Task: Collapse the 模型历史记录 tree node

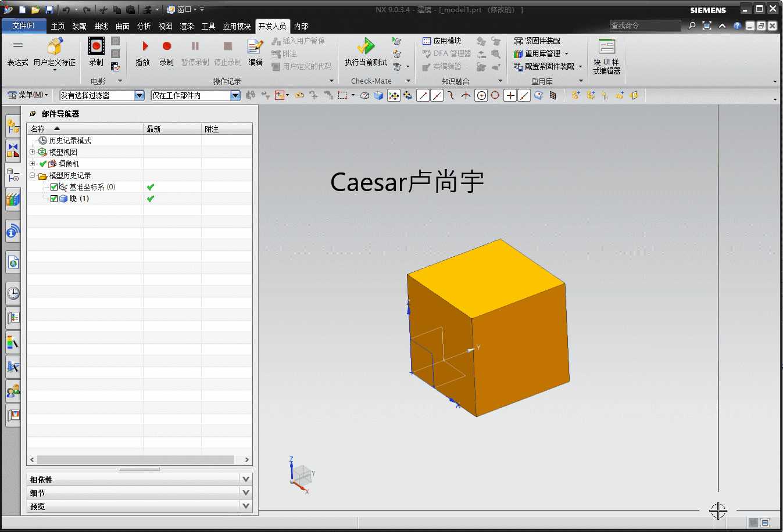Action: [33, 175]
